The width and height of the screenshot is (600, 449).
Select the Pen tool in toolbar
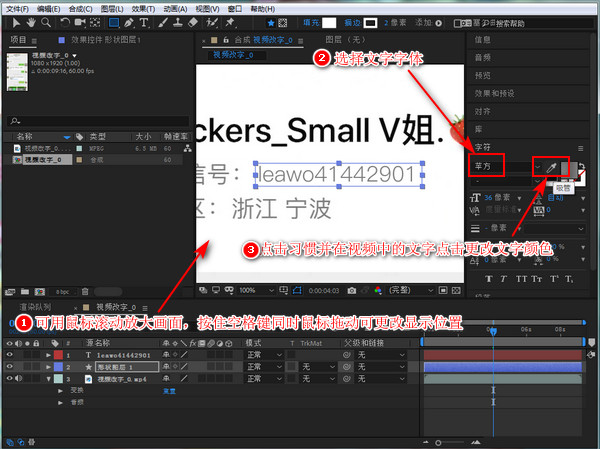pos(129,21)
